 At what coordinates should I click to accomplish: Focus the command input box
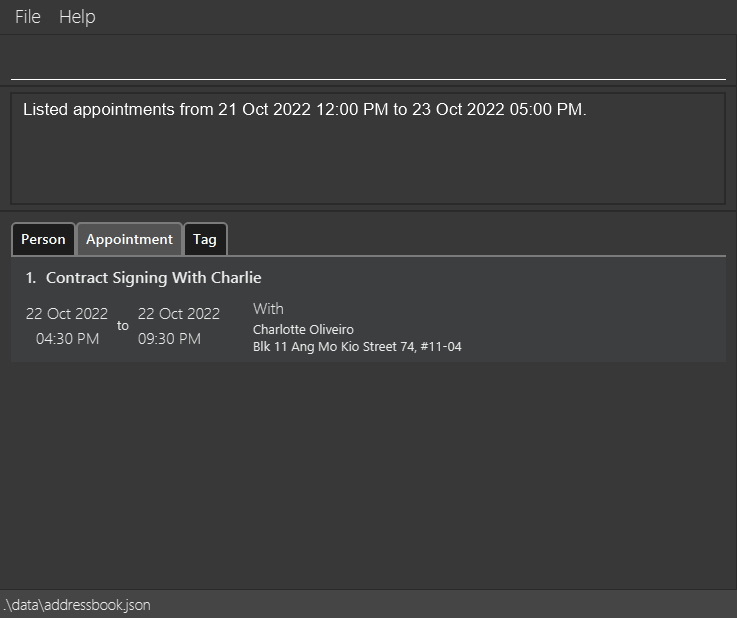[x=368, y=61]
